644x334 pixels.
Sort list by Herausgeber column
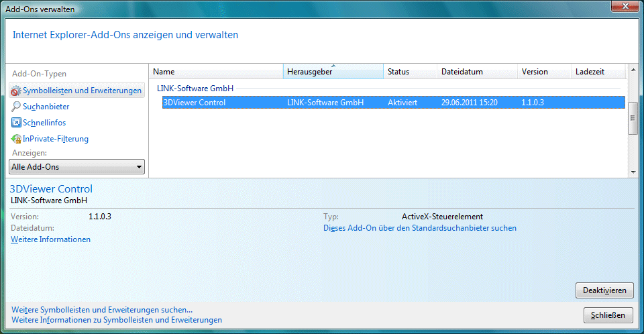[333, 72]
